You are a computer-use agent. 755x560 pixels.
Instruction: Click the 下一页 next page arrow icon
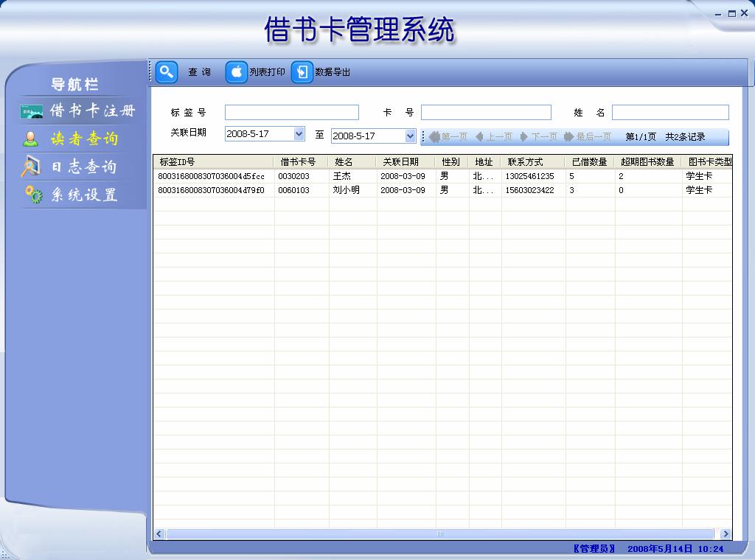coord(524,136)
